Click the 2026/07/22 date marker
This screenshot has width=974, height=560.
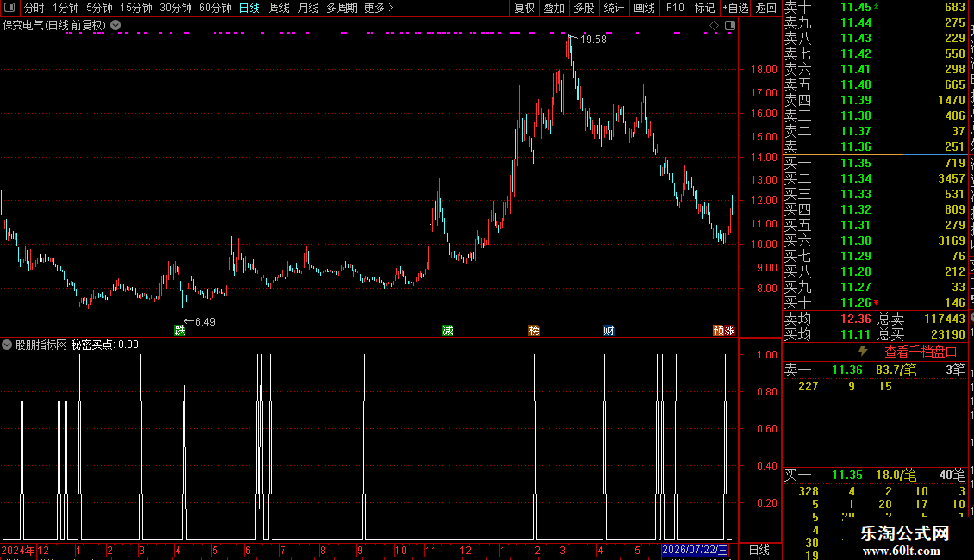click(695, 550)
